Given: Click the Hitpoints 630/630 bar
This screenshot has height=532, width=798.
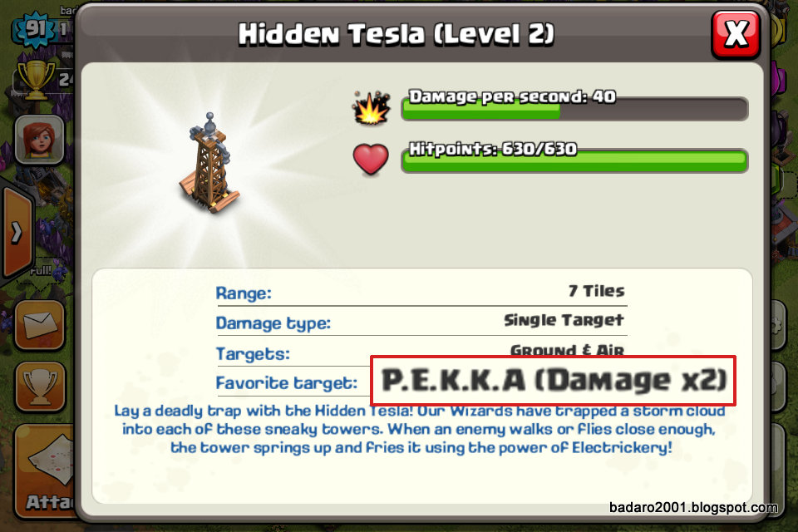Looking at the screenshot, I should [574, 159].
